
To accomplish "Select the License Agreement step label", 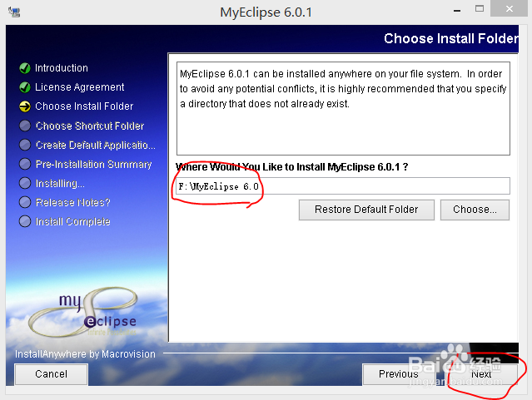I will (x=80, y=87).
